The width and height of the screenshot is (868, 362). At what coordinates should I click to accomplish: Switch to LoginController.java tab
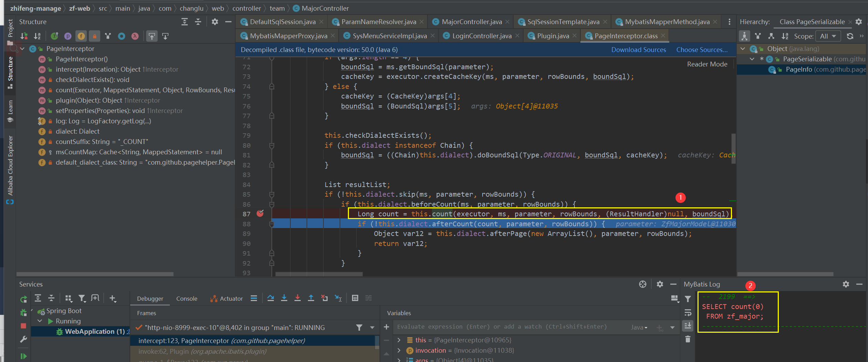(x=482, y=36)
